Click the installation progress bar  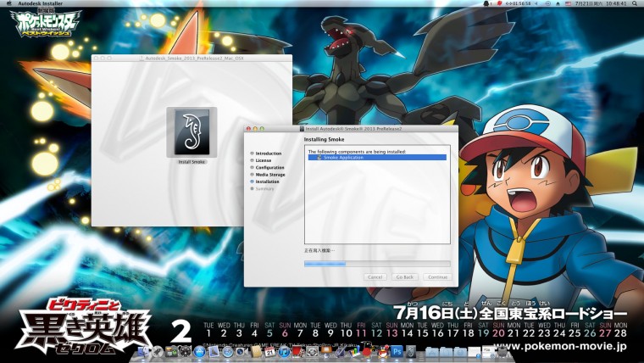(377, 264)
